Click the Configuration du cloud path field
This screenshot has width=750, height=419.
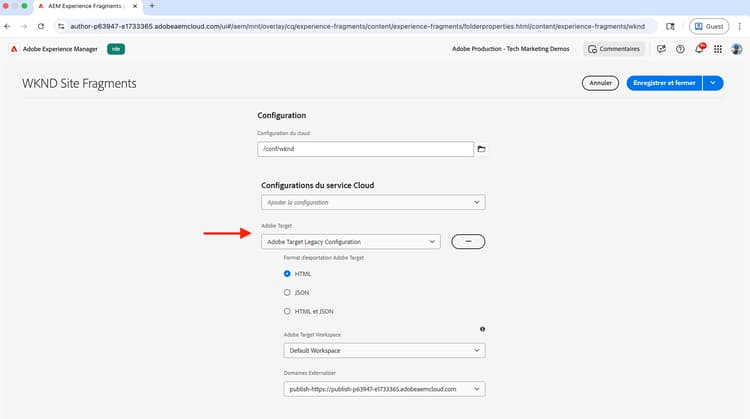click(365, 149)
